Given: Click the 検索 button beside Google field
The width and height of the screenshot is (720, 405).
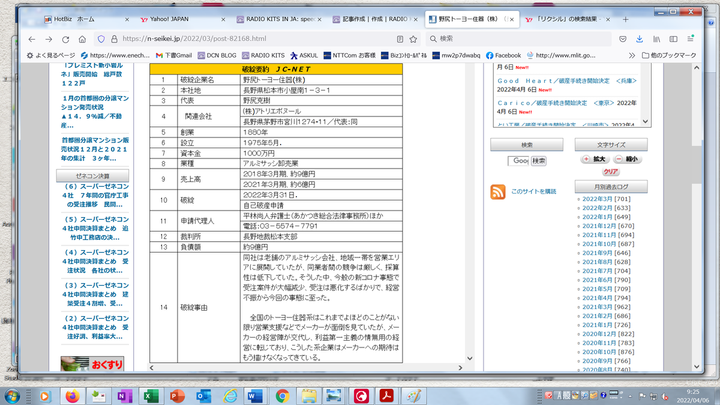Looking at the screenshot, I should [539, 160].
